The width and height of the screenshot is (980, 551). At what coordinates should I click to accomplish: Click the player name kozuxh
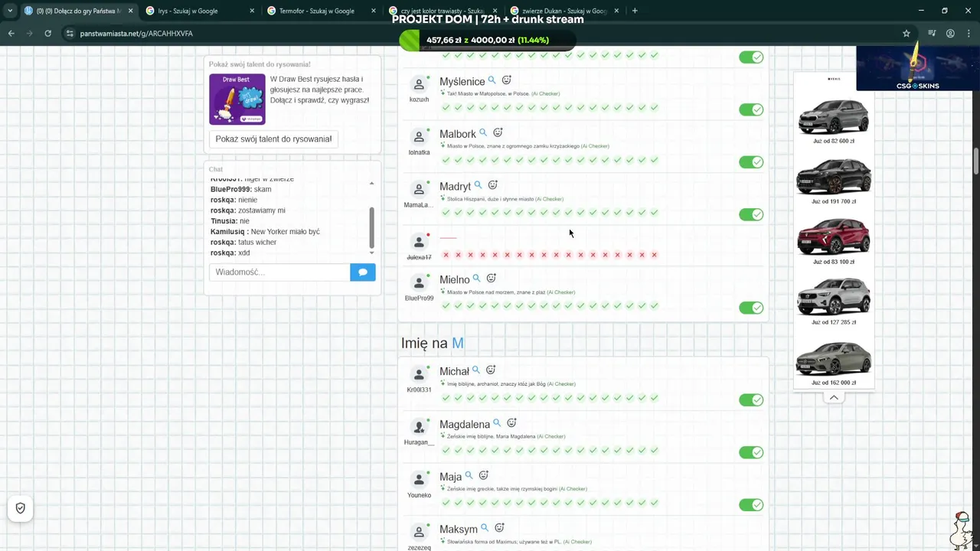click(419, 100)
